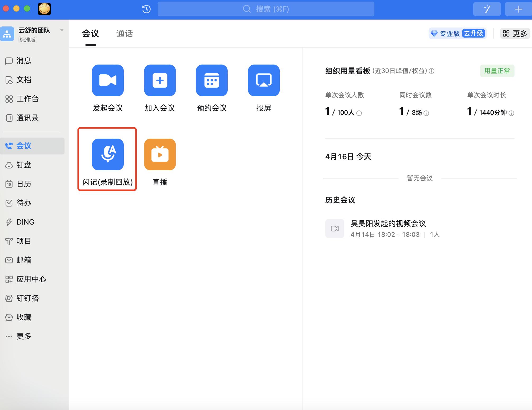Click the 4月16日 今天 date heading

[348, 157]
